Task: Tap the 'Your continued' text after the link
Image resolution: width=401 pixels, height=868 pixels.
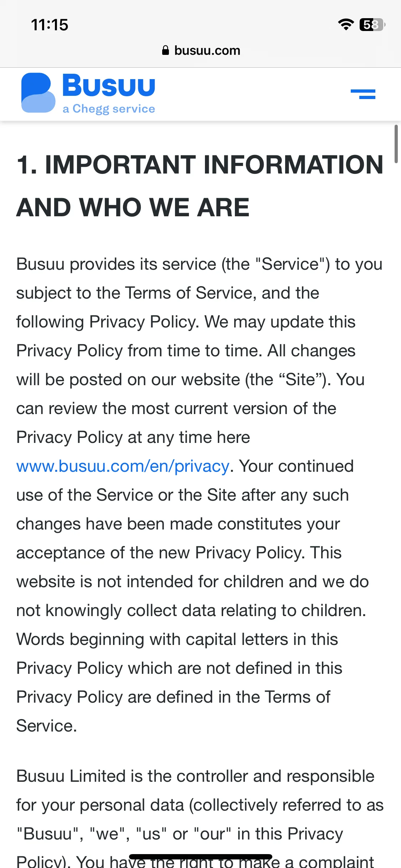Action: point(296,466)
